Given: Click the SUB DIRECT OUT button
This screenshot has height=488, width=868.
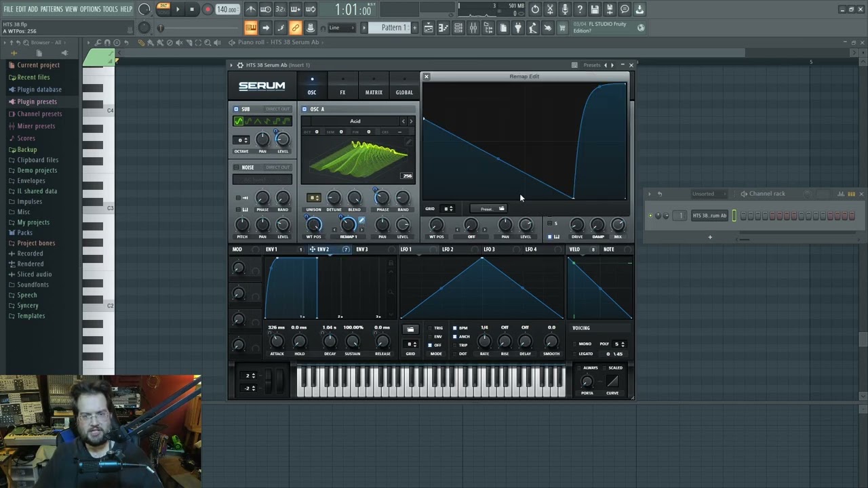Looking at the screenshot, I should pyautogui.click(x=277, y=109).
